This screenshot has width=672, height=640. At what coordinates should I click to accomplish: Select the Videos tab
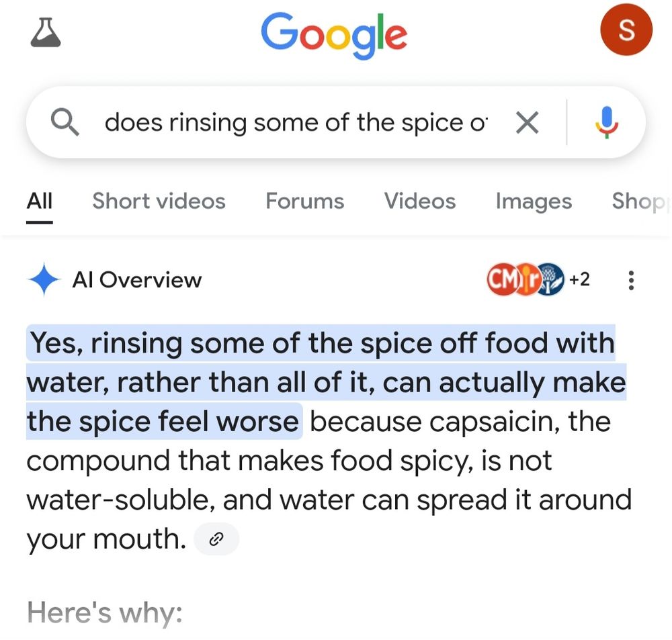[x=419, y=201]
